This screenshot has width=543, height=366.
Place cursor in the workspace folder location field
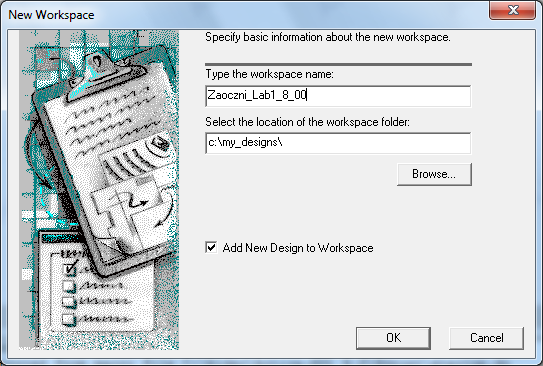pos(338,143)
